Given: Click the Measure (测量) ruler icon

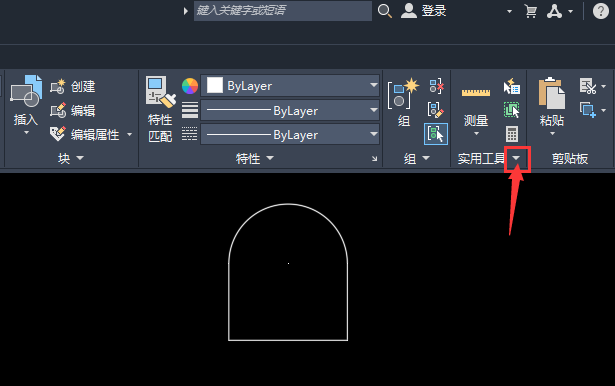Looking at the screenshot, I should coord(476,93).
